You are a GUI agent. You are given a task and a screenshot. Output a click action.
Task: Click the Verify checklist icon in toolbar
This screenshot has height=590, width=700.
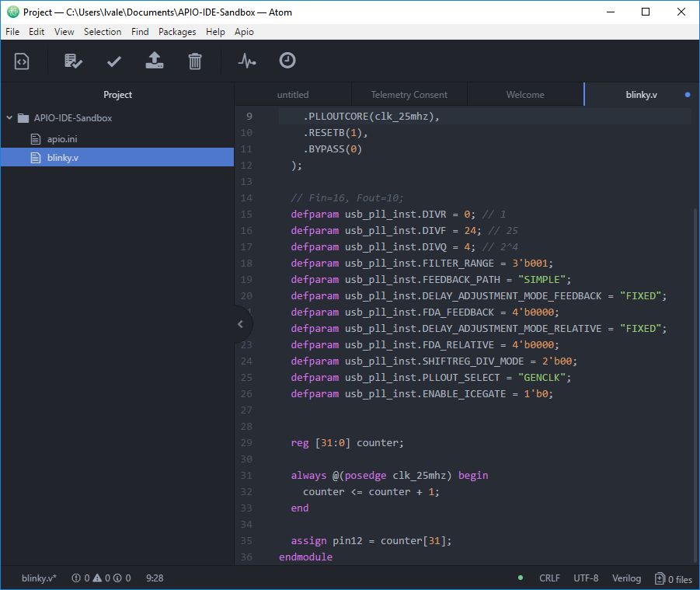pyautogui.click(x=73, y=61)
